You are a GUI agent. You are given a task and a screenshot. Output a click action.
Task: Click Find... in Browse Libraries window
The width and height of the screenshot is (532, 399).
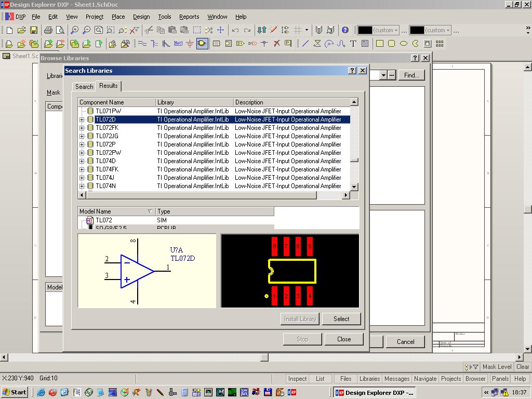[x=411, y=75]
